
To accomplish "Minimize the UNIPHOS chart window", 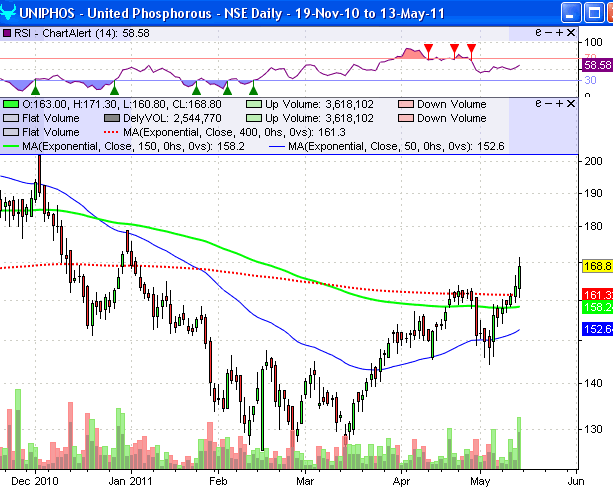I will coord(570,13).
